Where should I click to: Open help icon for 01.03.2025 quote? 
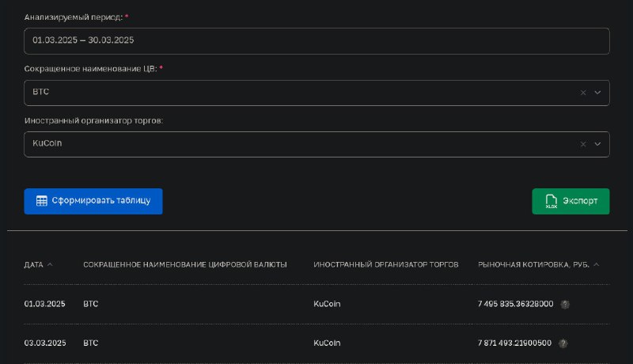click(565, 305)
